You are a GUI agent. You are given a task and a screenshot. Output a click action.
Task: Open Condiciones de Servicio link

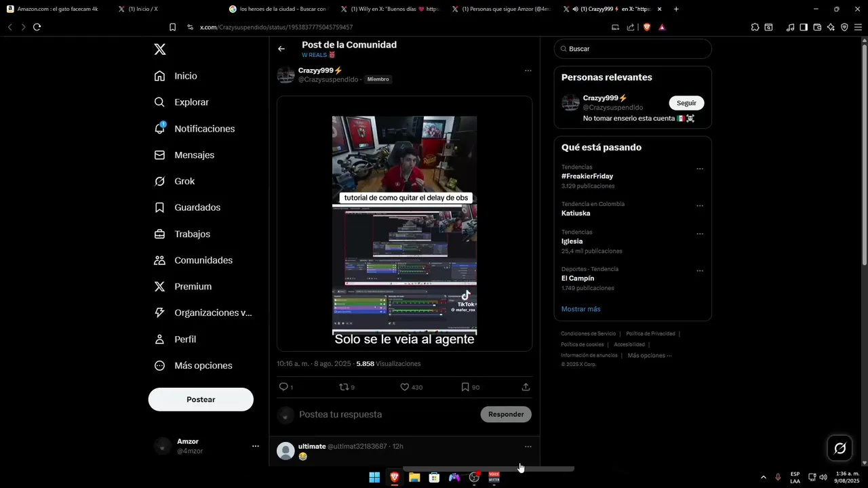(x=588, y=333)
